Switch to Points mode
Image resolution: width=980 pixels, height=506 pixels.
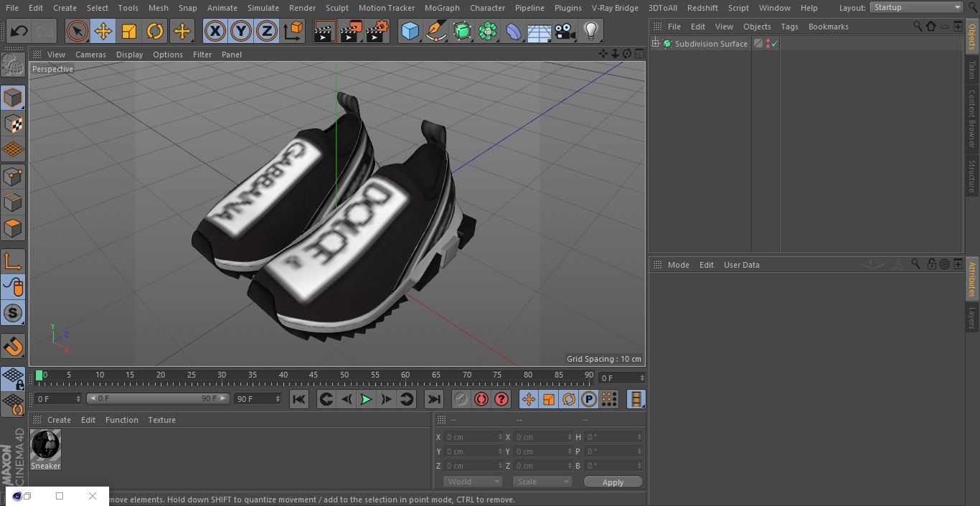pos(13,176)
